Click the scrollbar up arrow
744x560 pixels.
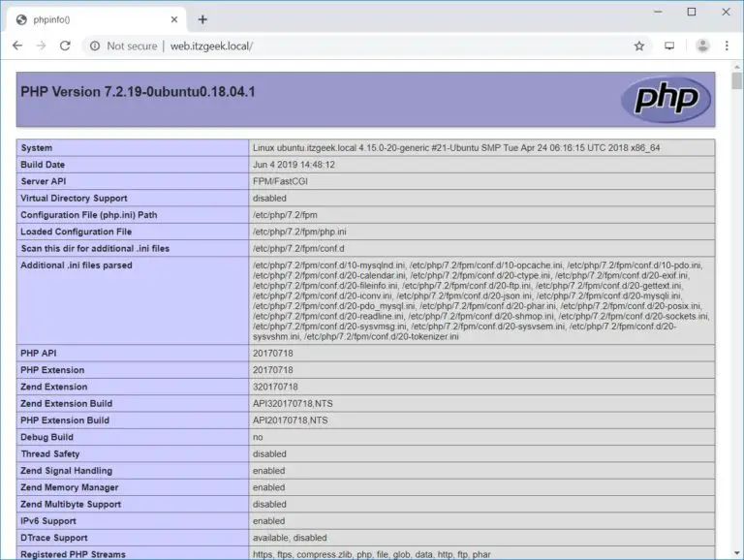735,68
